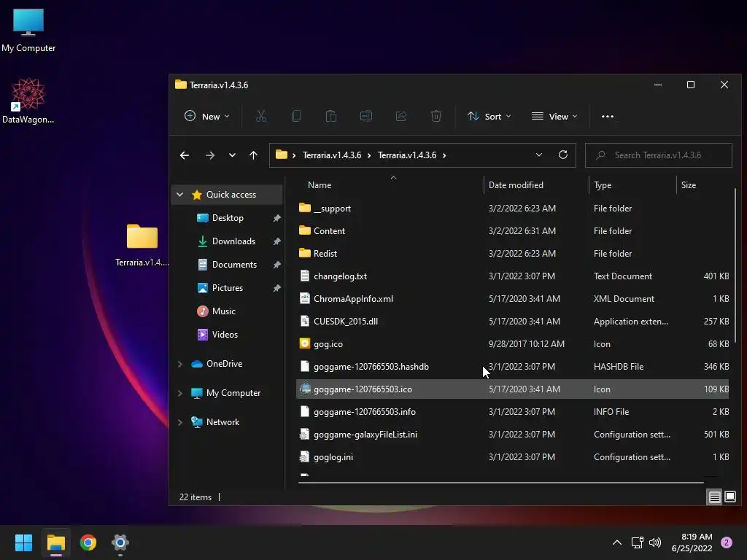Select the Content folder

point(513,231)
